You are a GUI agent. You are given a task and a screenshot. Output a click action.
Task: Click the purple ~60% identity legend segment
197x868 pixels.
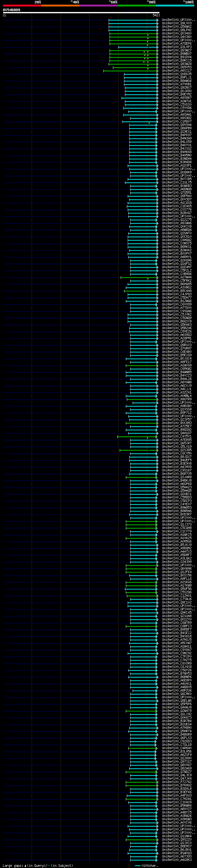click(x=99, y=6)
